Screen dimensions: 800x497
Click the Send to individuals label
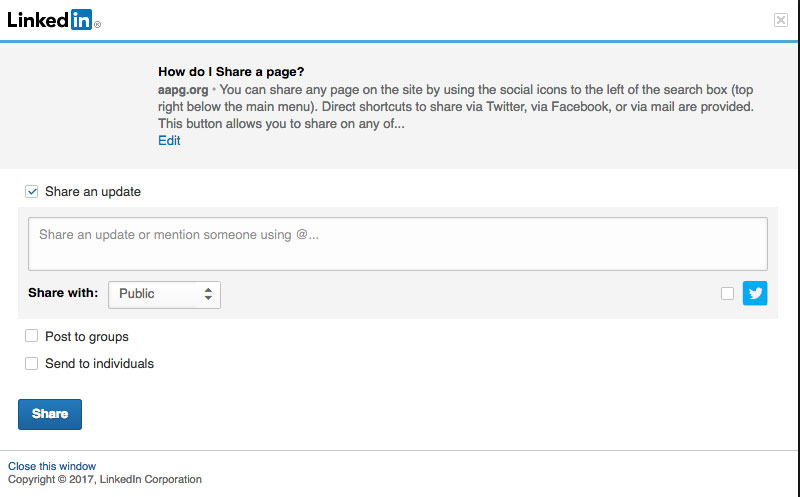[99, 364]
